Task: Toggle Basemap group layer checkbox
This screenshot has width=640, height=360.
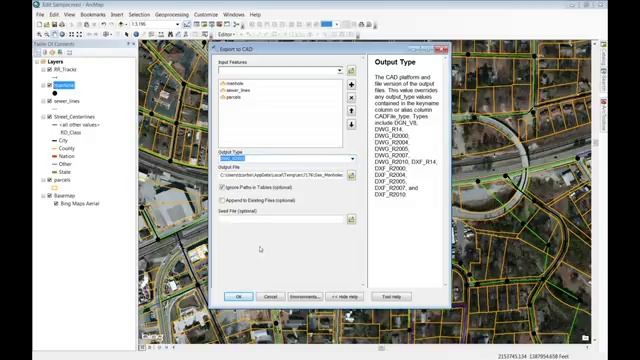Action: tap(49, 196)
